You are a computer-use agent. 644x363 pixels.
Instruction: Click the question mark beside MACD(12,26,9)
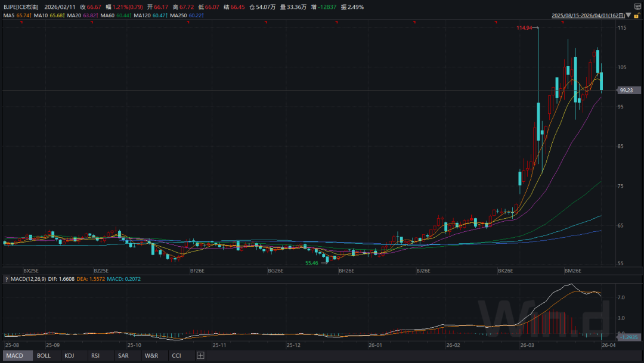click(x=6, y=279)
